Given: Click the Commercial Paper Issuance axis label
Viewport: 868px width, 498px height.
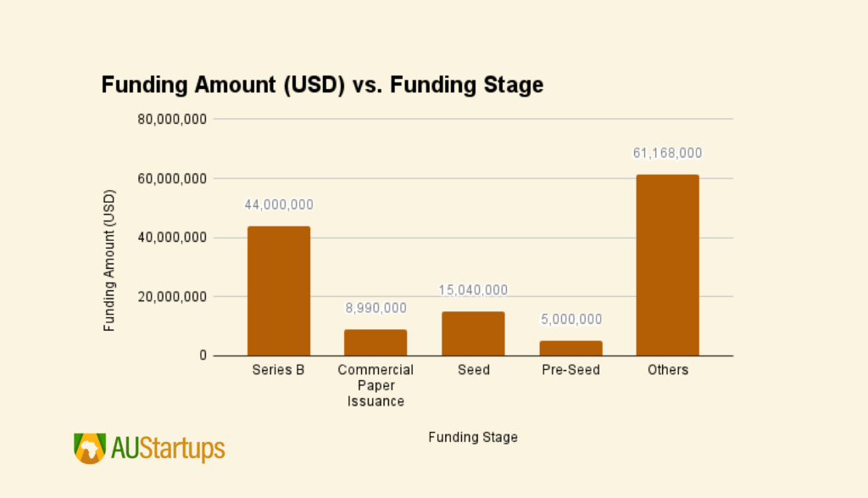Looking at the screenshot, I should pyautogui.click(x=376, y=385).
